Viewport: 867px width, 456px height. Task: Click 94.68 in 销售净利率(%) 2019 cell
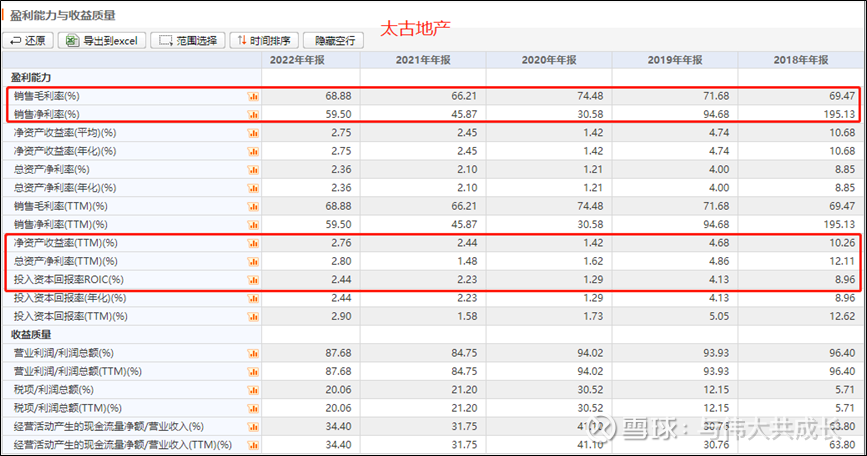pos(716,114)
